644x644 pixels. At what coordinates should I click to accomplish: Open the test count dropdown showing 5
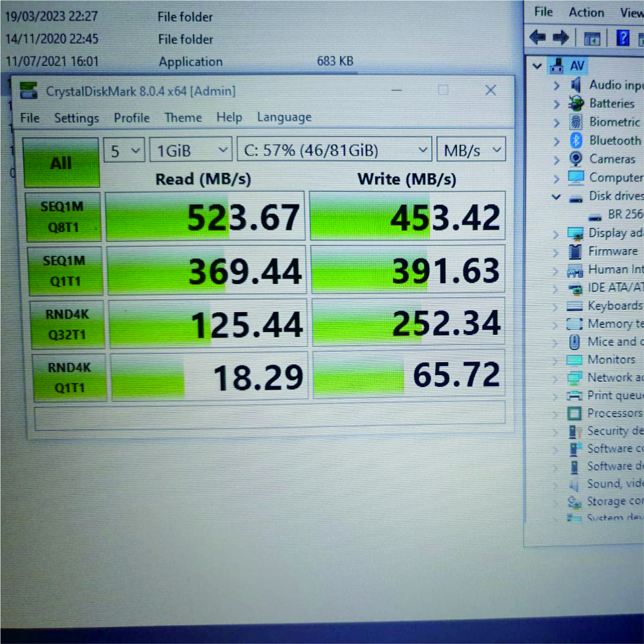124,150
